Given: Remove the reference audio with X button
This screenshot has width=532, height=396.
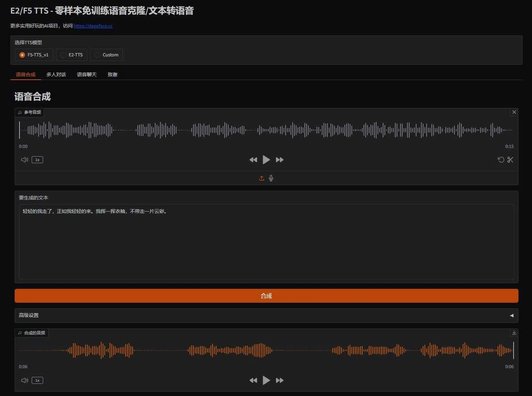Looking at the screenshot, I should (x=514, y=112).
